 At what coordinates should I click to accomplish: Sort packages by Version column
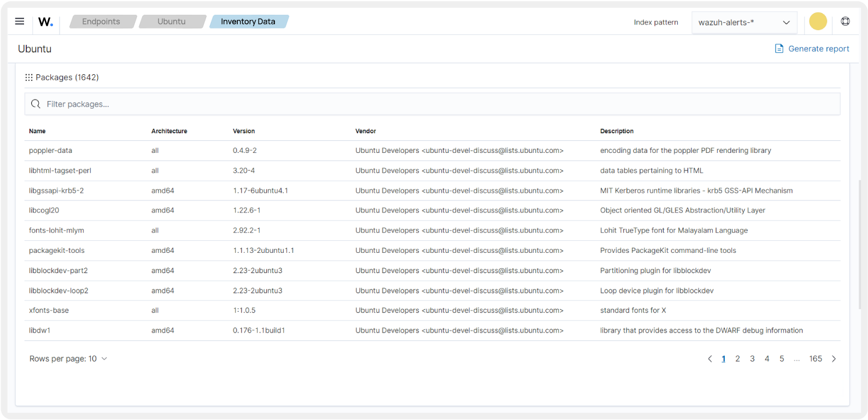(x=244, y=131)
